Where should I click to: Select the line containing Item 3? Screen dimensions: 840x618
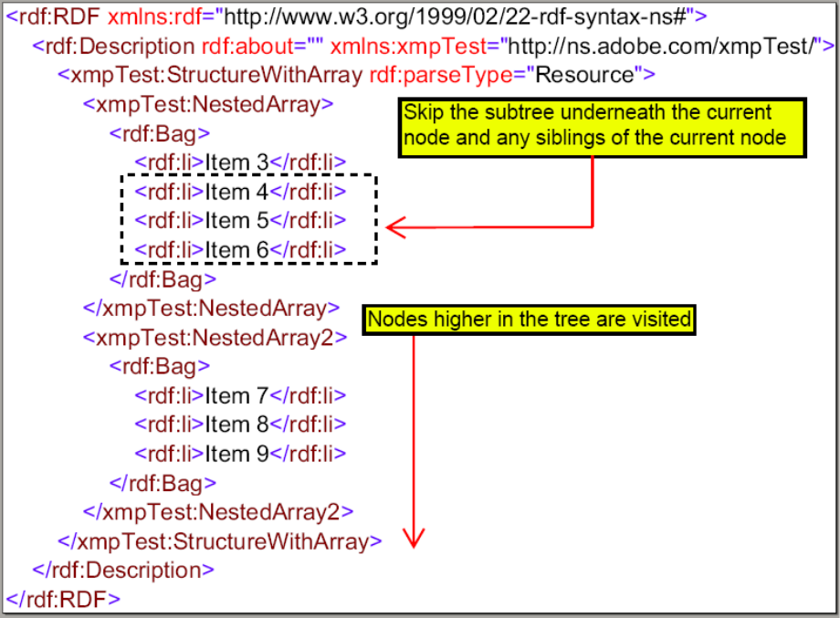[240, 162]
